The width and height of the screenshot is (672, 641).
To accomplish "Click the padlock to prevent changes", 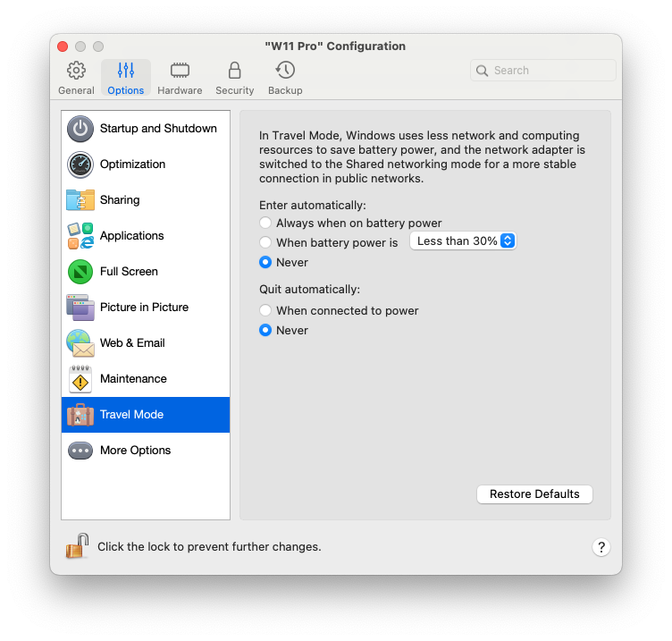I will tap(78, 545).
